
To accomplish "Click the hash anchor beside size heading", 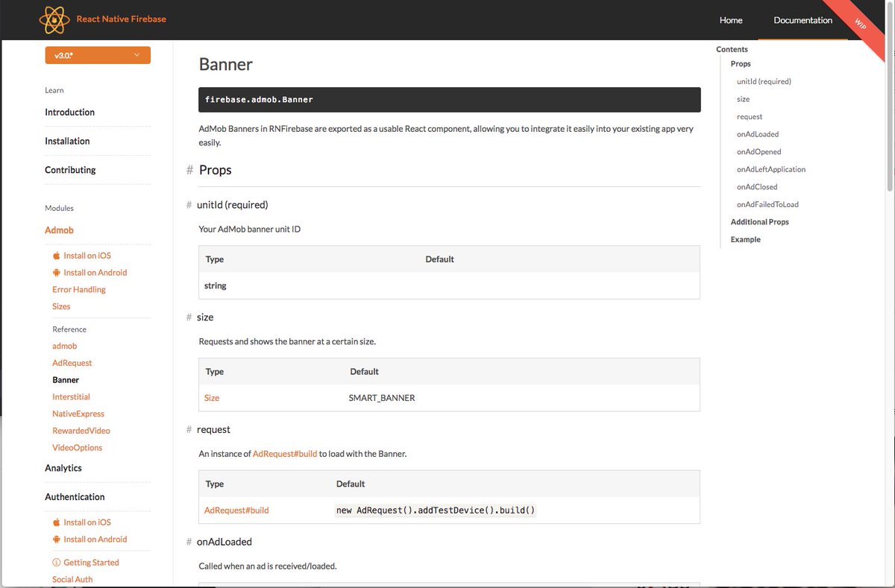I will coord(189,317).
